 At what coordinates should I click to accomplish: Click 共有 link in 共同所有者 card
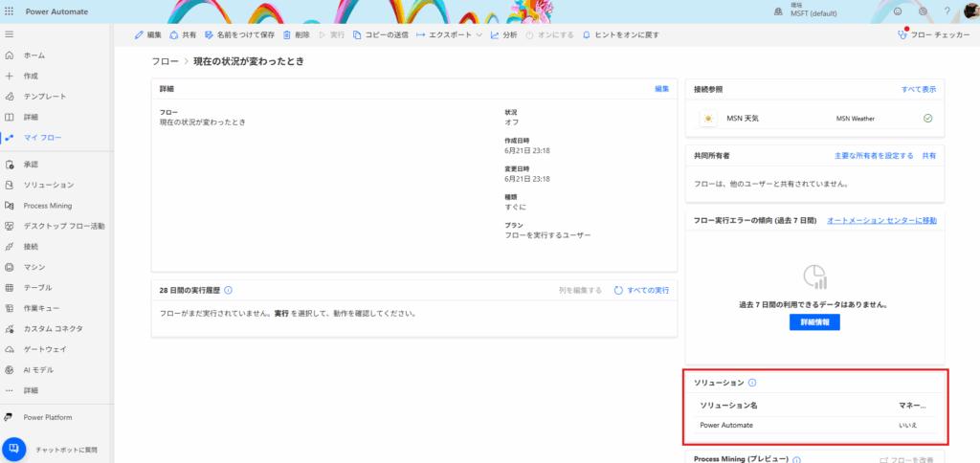[x=928, y=156]
